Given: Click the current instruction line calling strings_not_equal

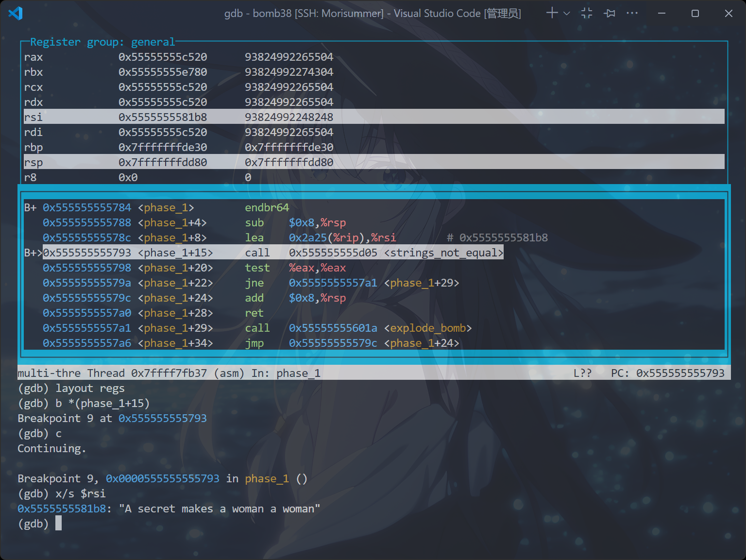Looking at the screenshot, I should [x=272, y=253].
